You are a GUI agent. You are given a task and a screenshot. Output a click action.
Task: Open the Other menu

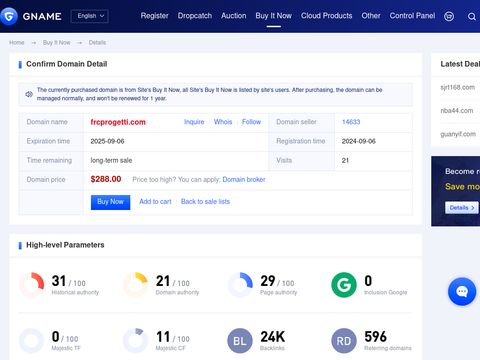tap(371, 16)
